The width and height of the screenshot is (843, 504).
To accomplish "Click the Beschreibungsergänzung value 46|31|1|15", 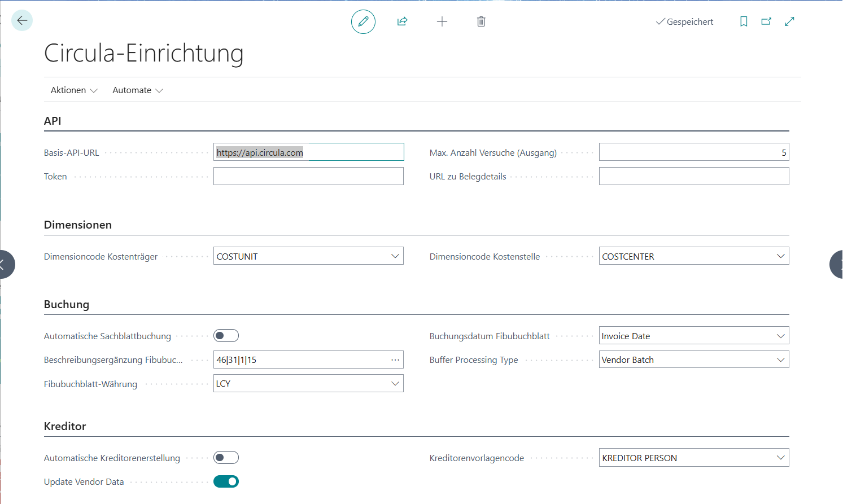I will (x=236, y=360).
